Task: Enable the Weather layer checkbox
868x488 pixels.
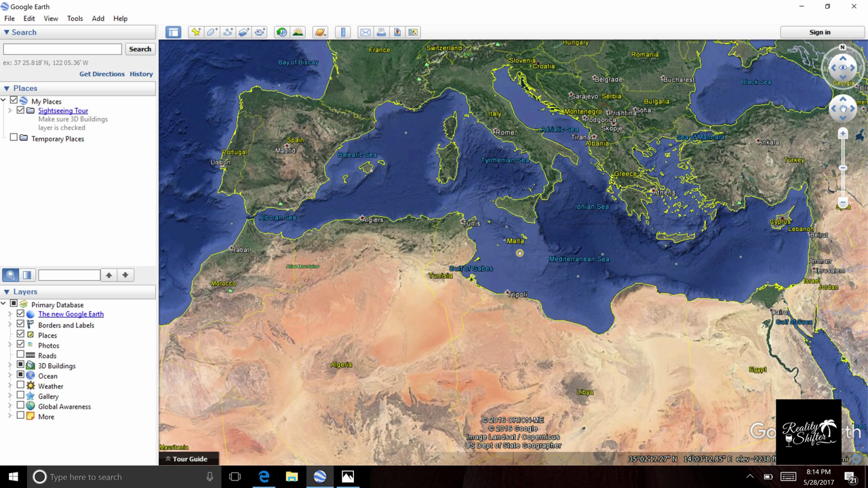Action: pos(20,386)
